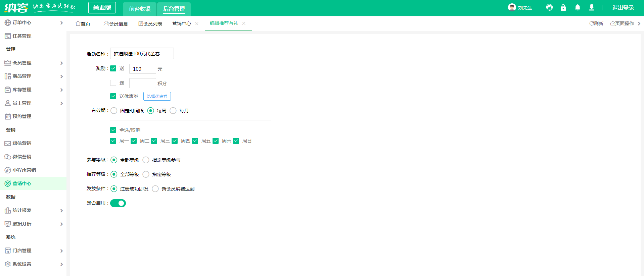Toggle the 是否启用 switch off
644x276 pixels.
[x=118, y=203]
